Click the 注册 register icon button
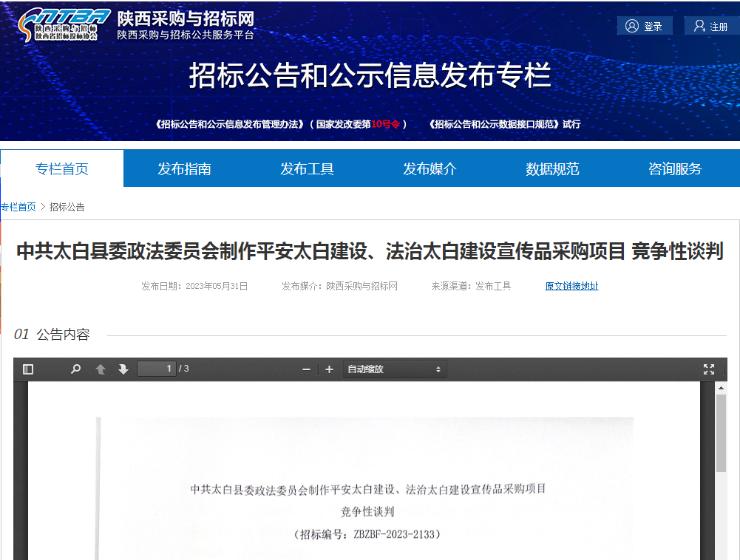The width and height of the screenshot is (740, 560). [x=710, y=26]
